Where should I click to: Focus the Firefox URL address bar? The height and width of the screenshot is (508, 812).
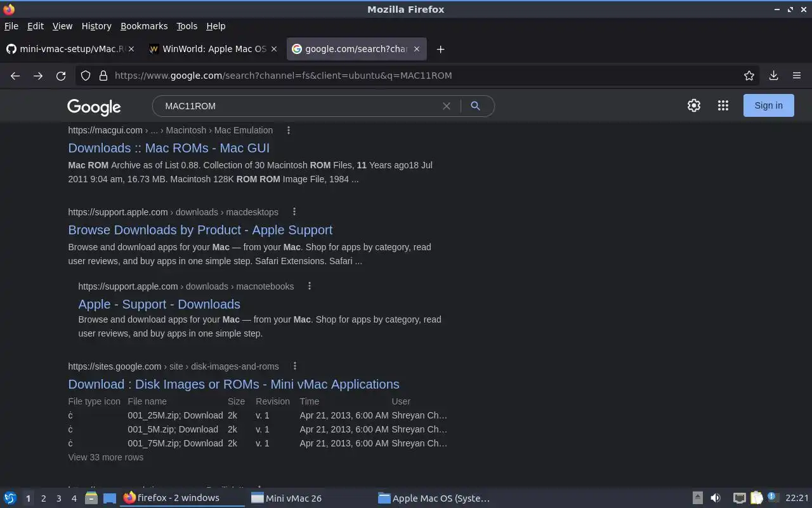(425, 76)
